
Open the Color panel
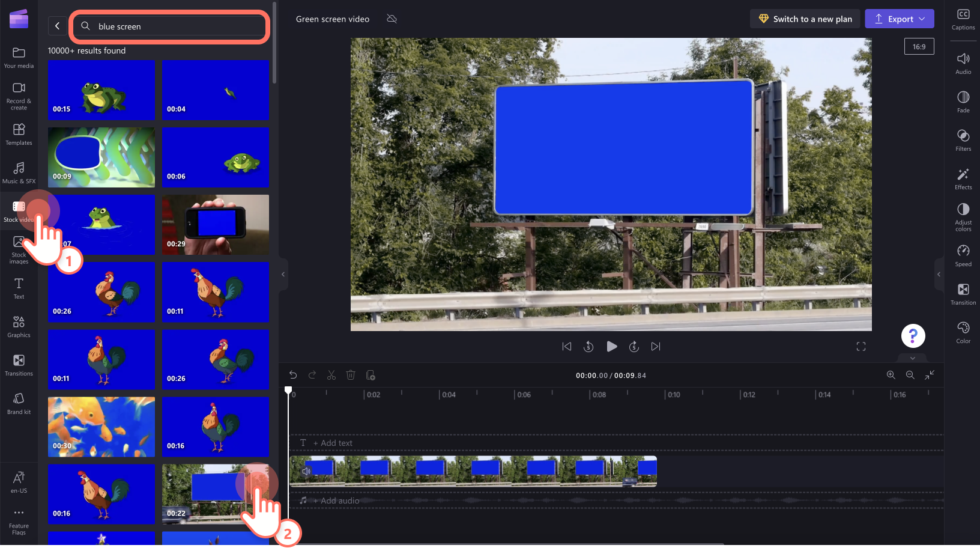(963, 332)
